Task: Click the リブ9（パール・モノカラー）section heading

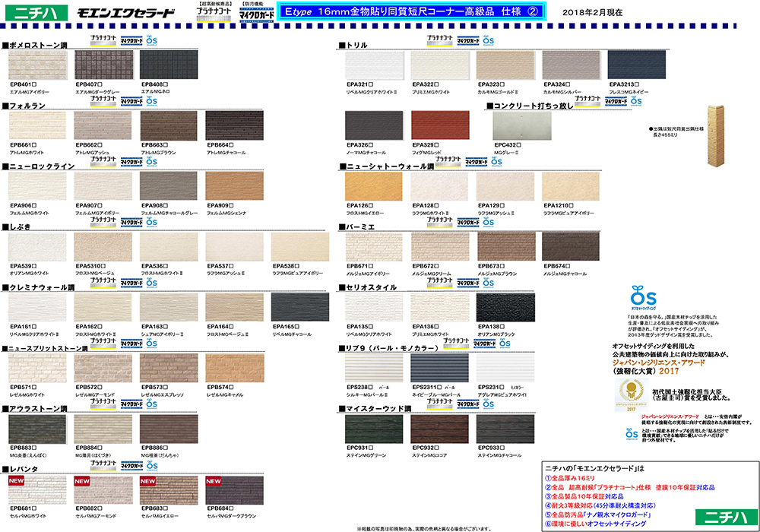Action: [x=388, y=348]
